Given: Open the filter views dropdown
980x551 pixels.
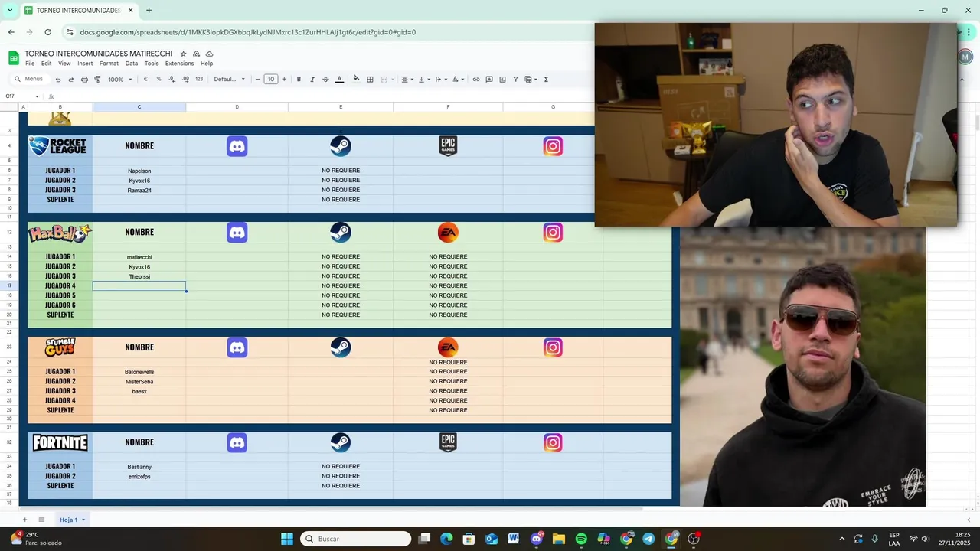Looking at the screenshot, I should click(x=531, y=80).
